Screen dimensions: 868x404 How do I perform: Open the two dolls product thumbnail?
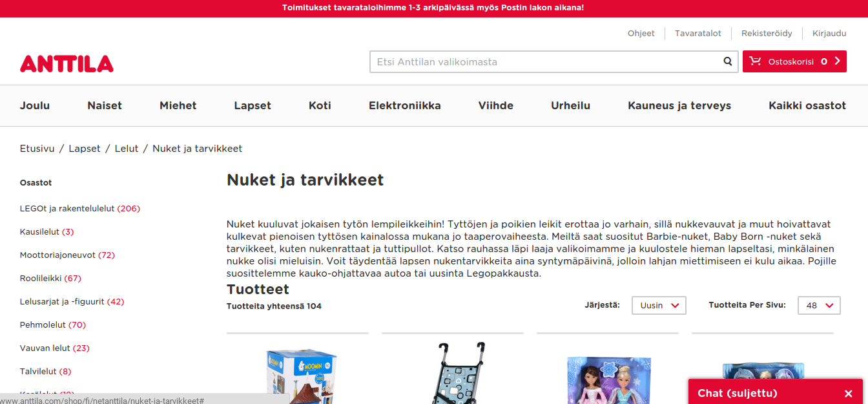click(x=609, y=380)
